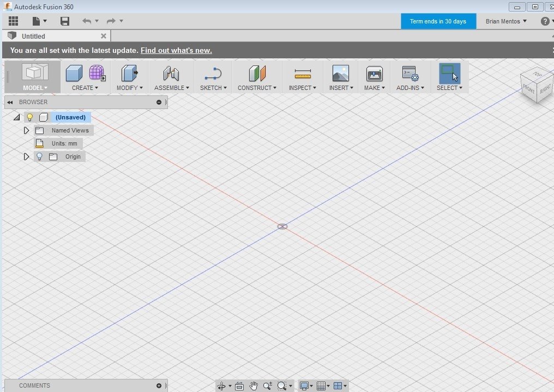
Task: Open the SELECT menu label
Action: coord(449,88)
